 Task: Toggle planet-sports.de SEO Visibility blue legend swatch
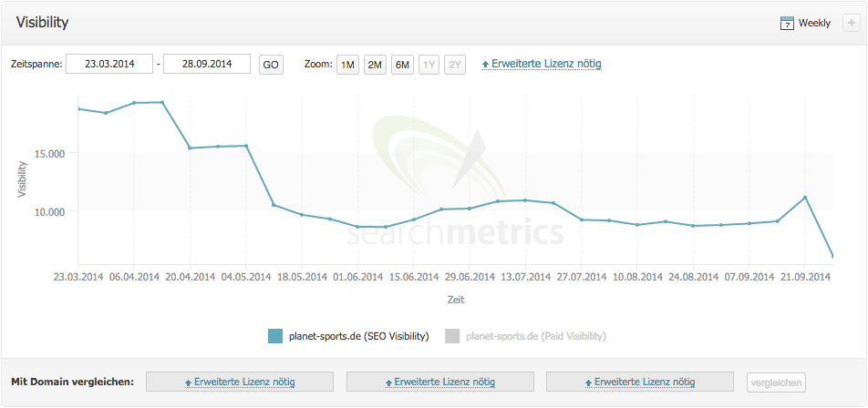click(x=275, y=336)
